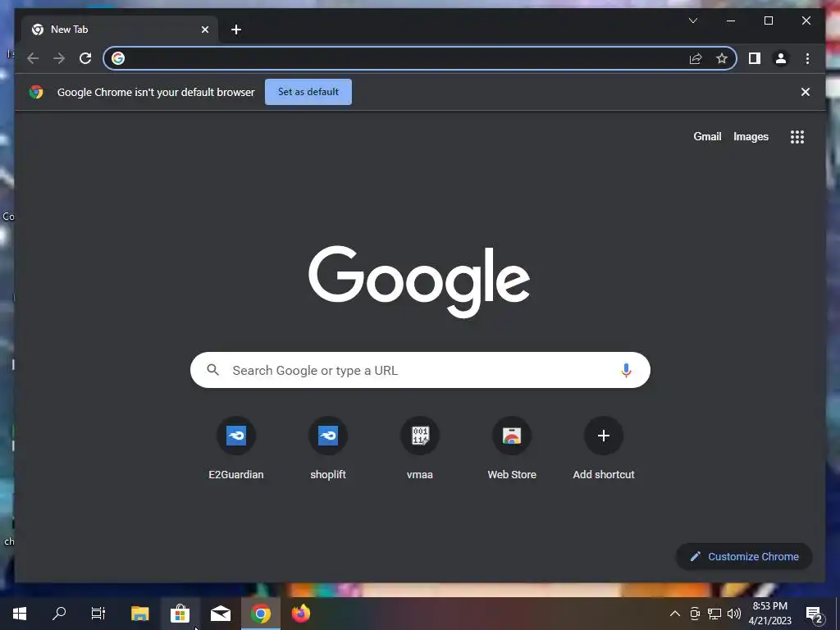Click the Search Google or type a URL box
This screenshot has width=840, height=630.
click(420, 370)
